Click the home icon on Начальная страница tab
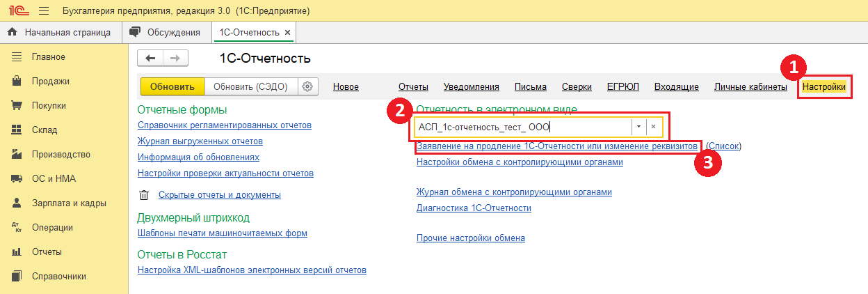Image resolution: width=868 pixels, height=294 pixels. tap(12, 32)
